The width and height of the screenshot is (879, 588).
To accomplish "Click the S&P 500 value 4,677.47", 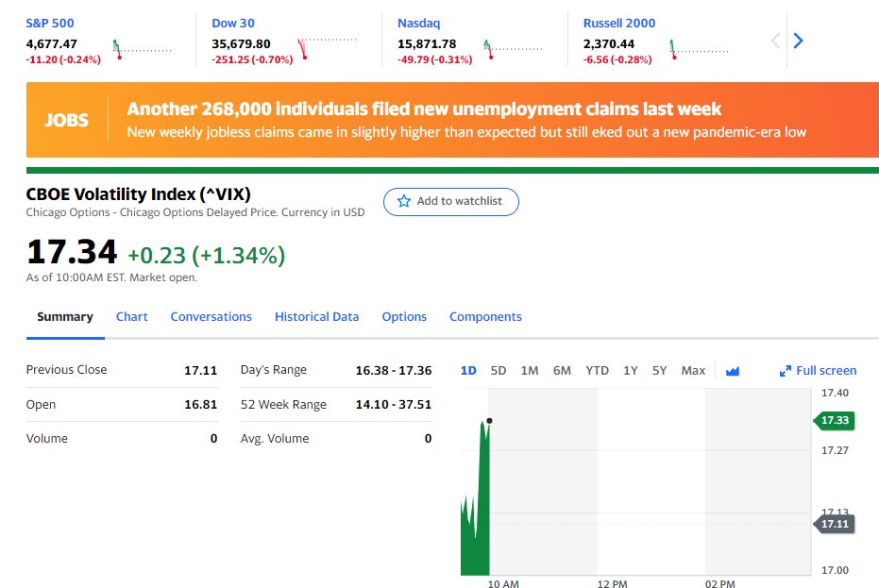I will (x=52, y=43).
